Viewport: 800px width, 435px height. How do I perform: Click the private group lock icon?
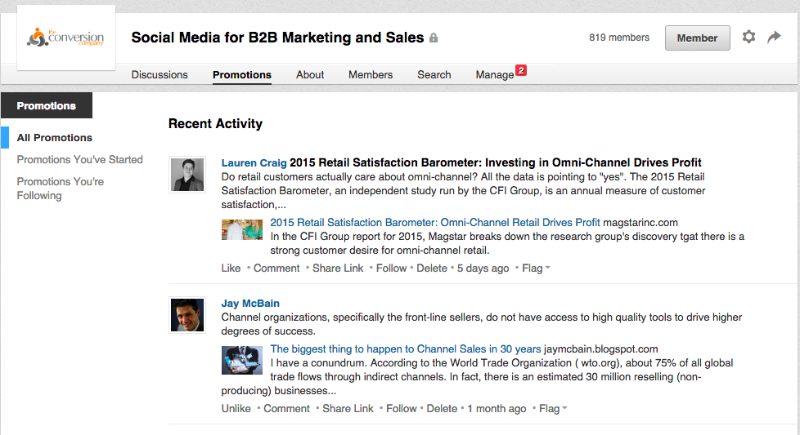click(x=433, y=38)
